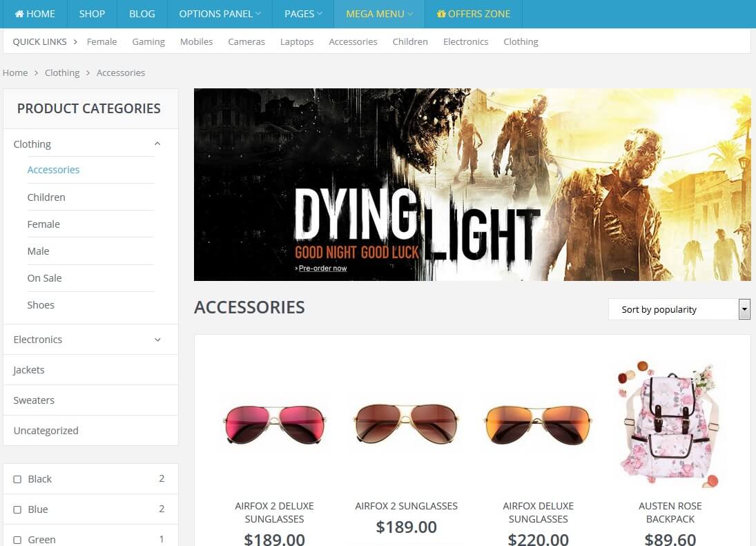Screen dimensions: 756x546
Task: Open the Airfox Deluxe Sunglasses orange image
Action: tap(538, 423)
